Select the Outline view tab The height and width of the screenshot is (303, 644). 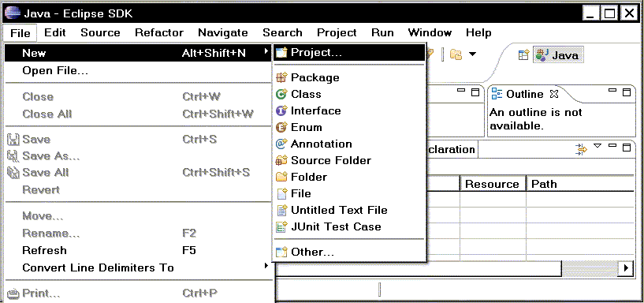click(524, 94)
